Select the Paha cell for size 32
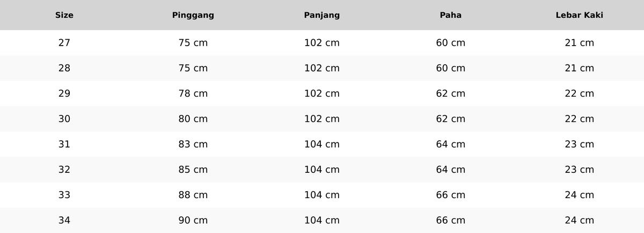Image resolution: width=644 pixels, height=233 pixels. 451,170
